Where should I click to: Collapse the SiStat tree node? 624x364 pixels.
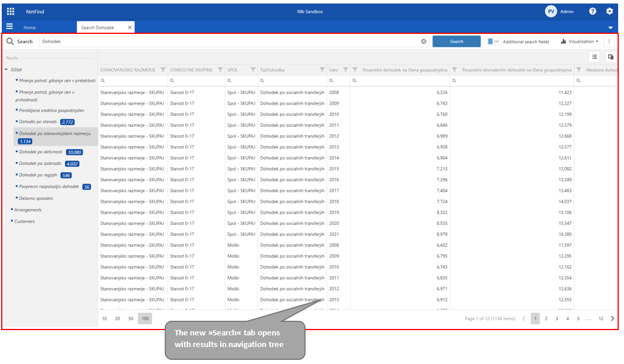click(6, 70)
